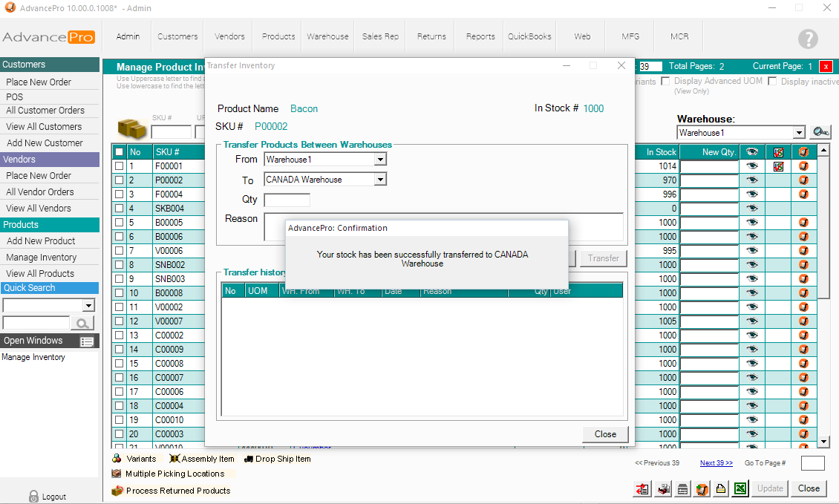Viewport: 839px width, 504px height.
Task: Open the To warehouse dropdown
Action: (x=379, y=180)
